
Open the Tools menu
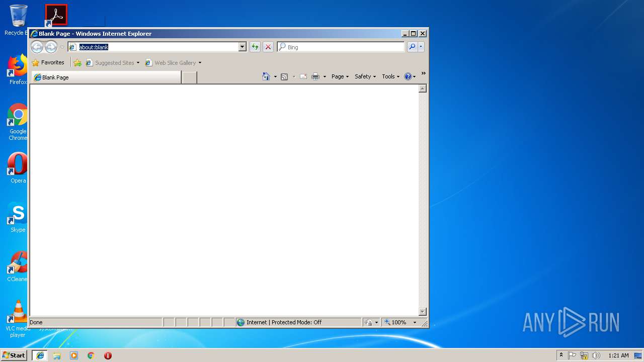pos(390,76)
